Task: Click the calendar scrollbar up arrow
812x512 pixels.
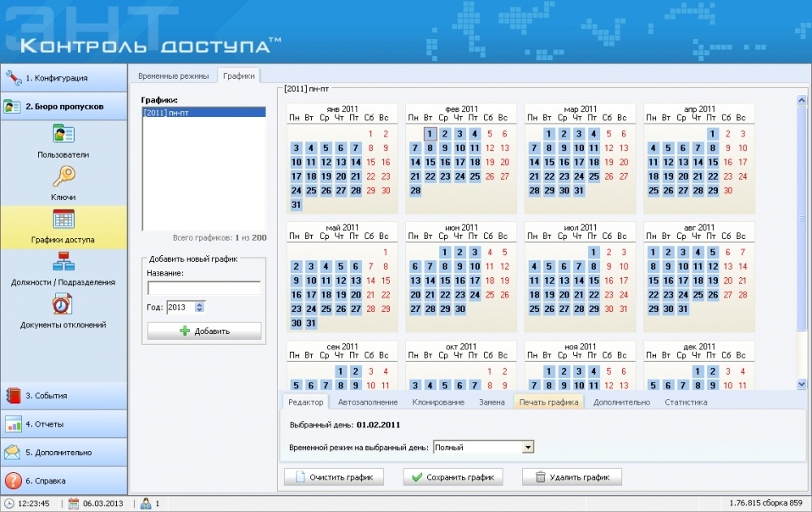Action: click(801, 101)
